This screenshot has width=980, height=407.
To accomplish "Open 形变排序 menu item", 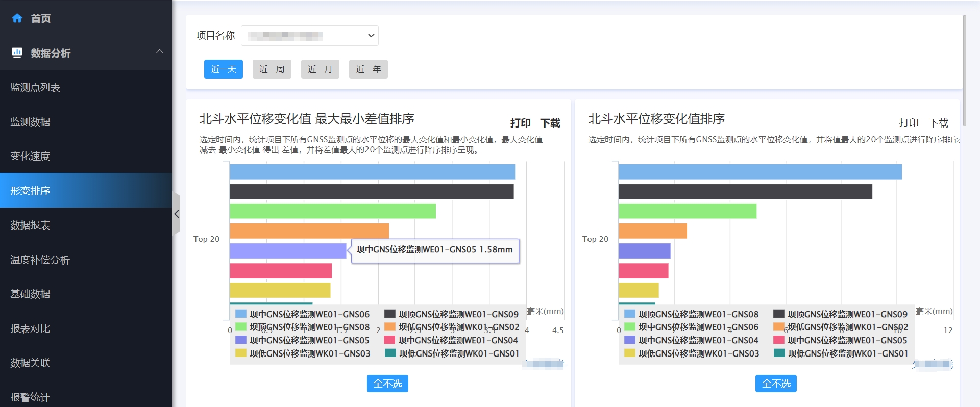I will [x=86, y=191].
